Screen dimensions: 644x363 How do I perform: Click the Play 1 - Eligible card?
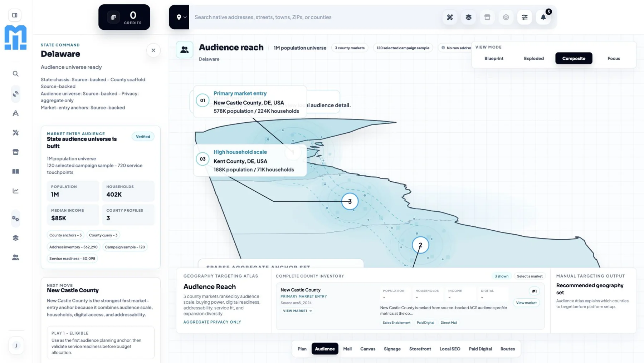pyautogui.click(x=101, y=343)
